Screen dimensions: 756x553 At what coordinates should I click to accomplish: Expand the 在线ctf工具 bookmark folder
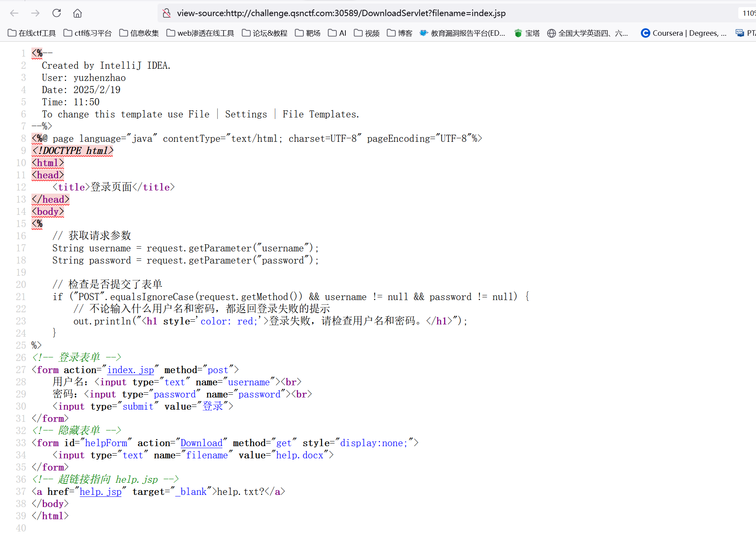click(32, 33)
